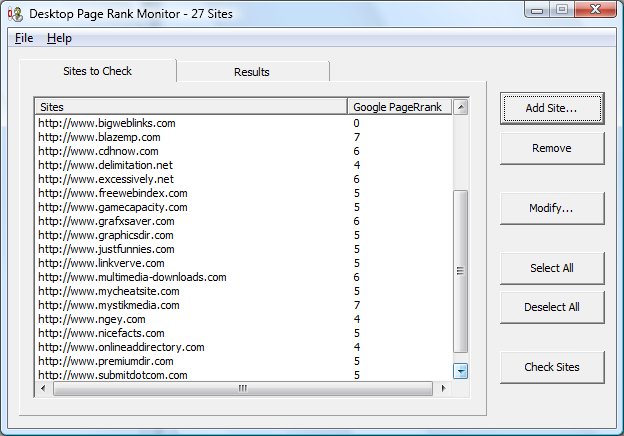Select the http://www.multimedia-downloads.com row
624x436 pixels.
click(x=244, y=277)
